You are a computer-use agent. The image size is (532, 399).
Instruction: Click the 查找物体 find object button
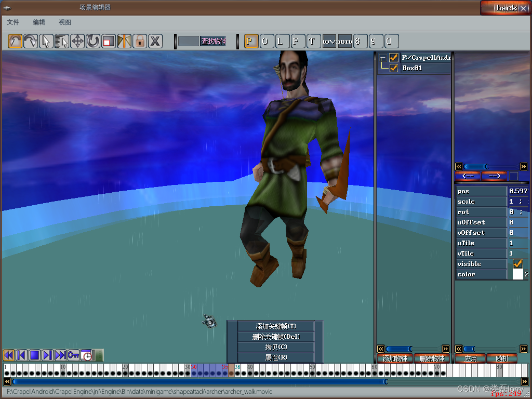(x=213, y=42)
